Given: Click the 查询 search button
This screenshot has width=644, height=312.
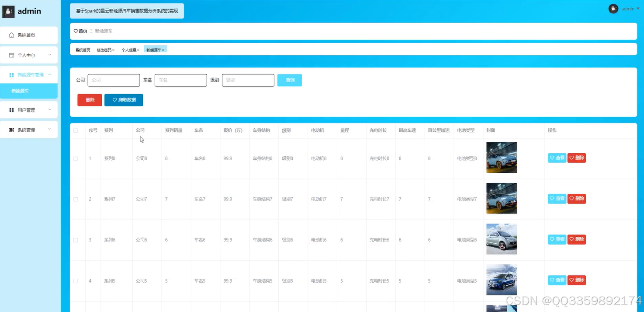Looking at the screenshot, I should pyautogui.click(x=290, y=80).
